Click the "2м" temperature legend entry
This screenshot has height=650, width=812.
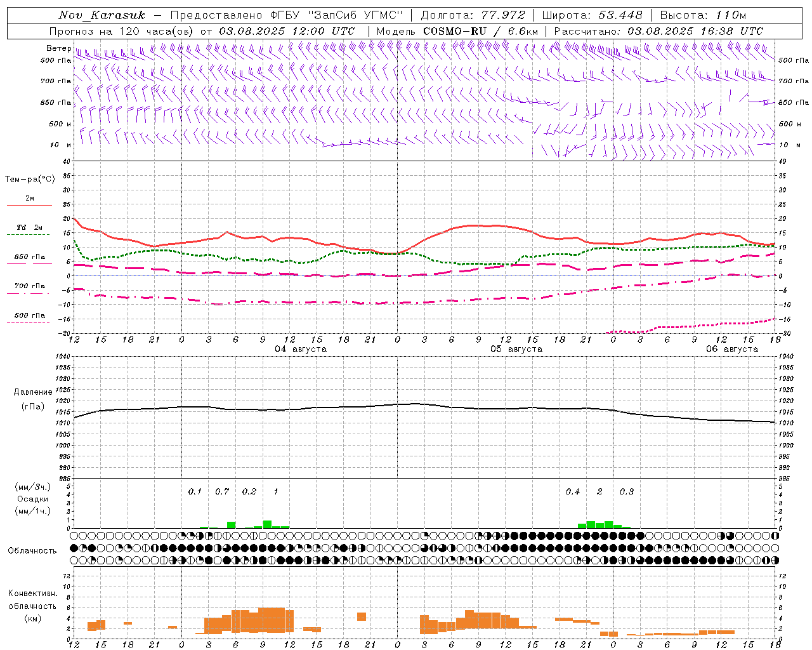(x=29, y=199)
